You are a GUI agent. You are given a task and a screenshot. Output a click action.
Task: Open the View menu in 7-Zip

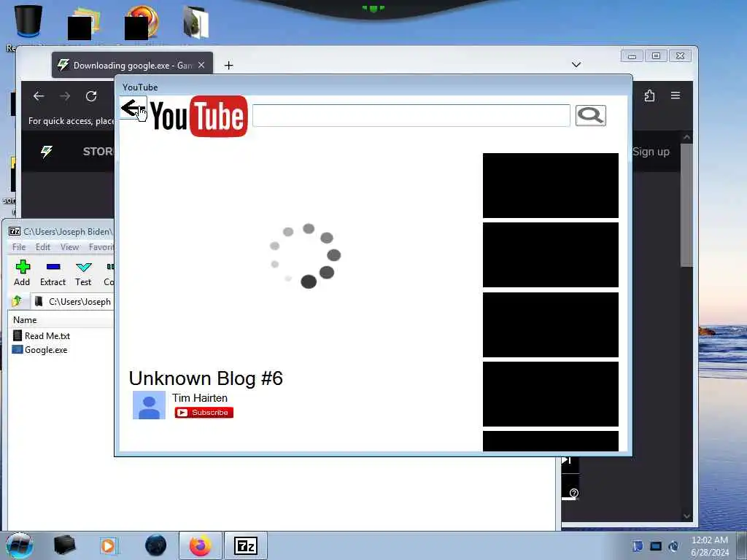pos(69,246)
